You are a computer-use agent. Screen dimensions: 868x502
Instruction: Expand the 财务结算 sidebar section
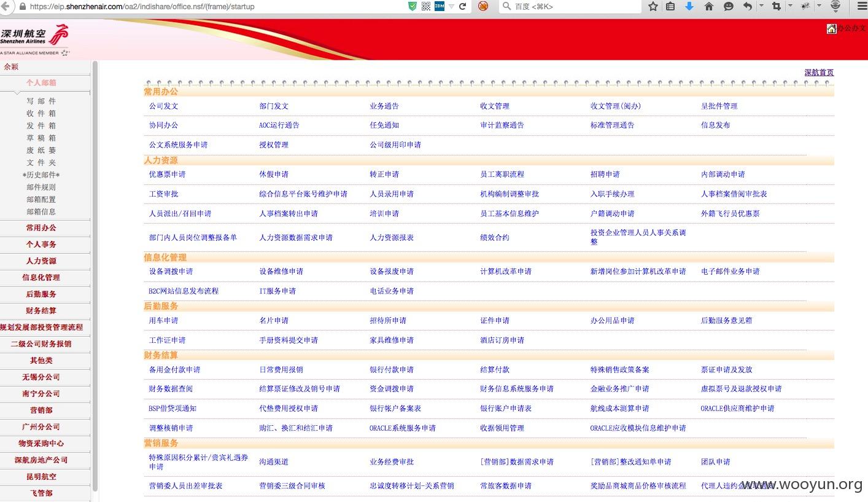(x=41, y=311)
